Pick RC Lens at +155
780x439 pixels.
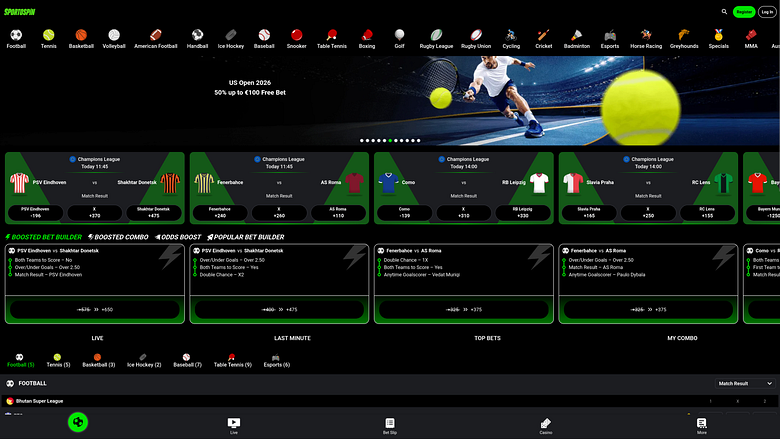click(707, 213)
